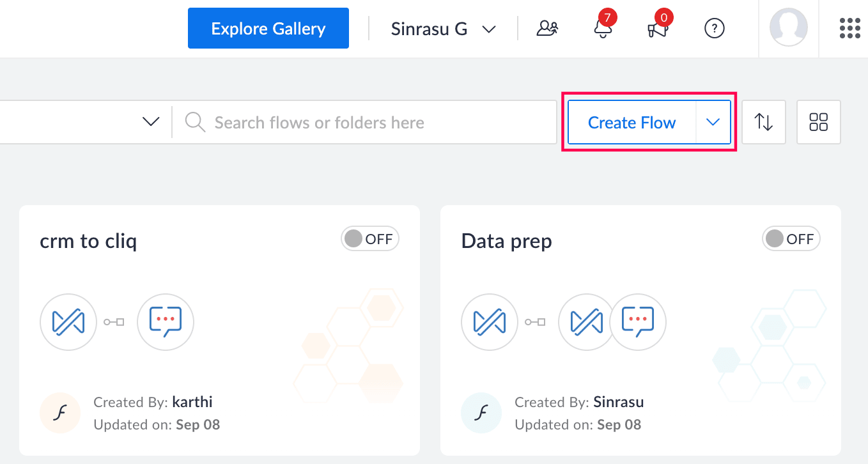Image resolution: width=868 pixels, height=464 pixels.
Task: Turn on the Data prep flow
Action: tap(791, 239)
